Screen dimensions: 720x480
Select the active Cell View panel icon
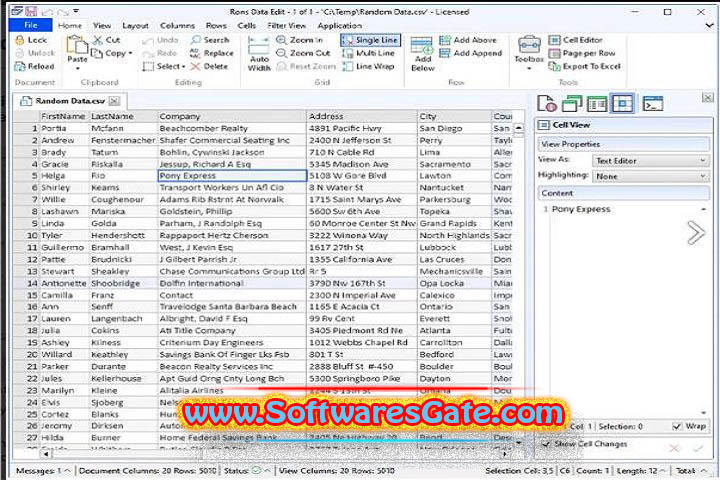pos(622,103)
